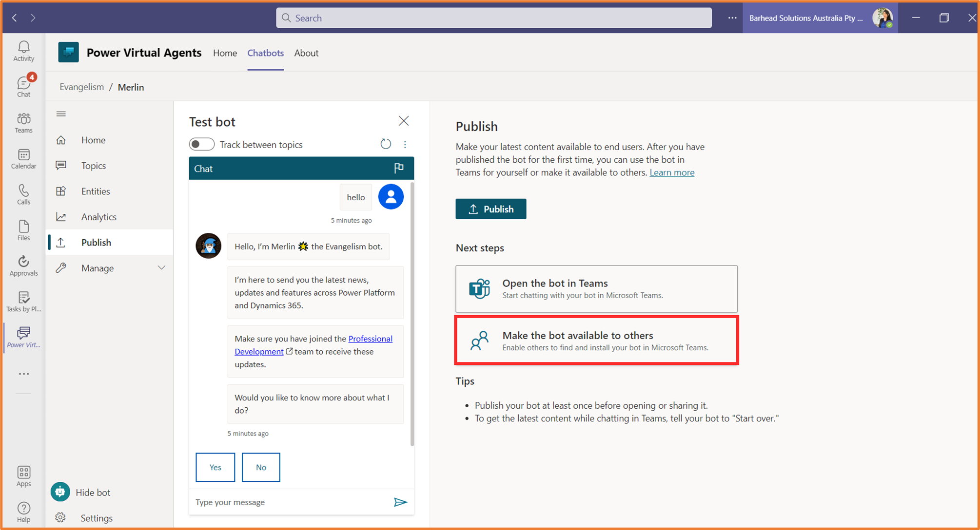This screenshot has height=530, width=980.
Task: Click the flag icon in the Chat header
Action: coord(399,168)
